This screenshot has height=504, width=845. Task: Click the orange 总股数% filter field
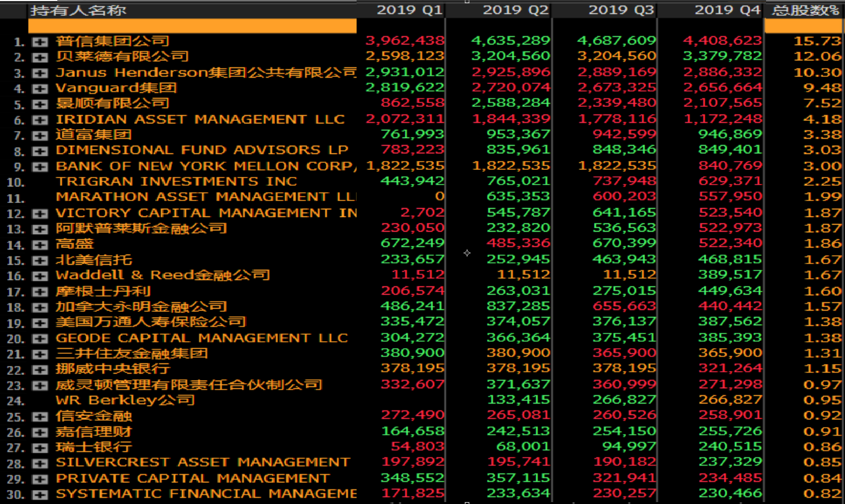click(804, 25)
